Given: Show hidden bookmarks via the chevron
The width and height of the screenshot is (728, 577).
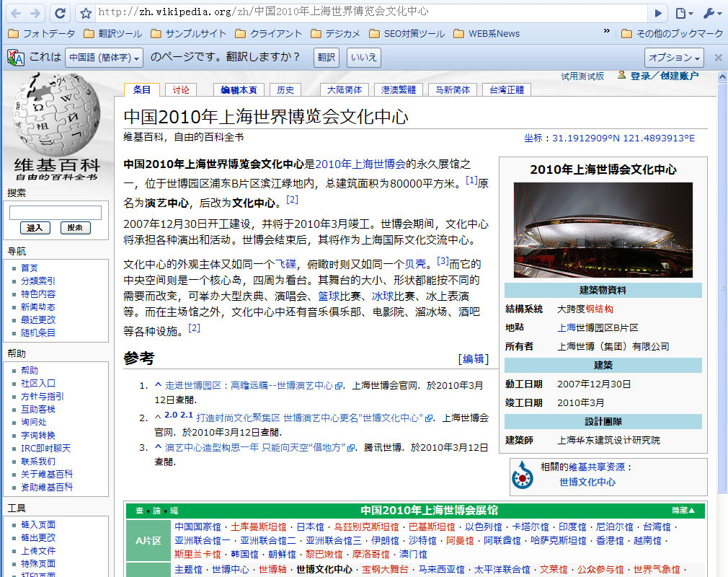Looking at the screenshot, I should 606,31.
